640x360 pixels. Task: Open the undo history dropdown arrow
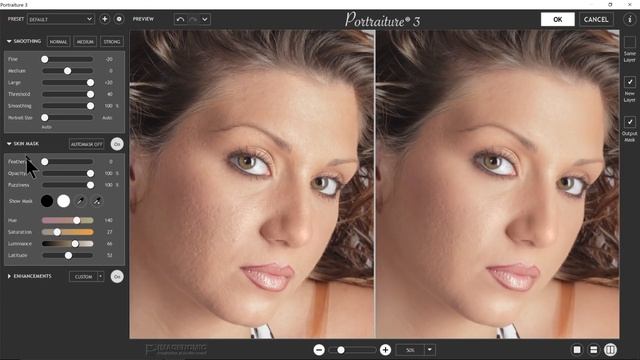205,19
